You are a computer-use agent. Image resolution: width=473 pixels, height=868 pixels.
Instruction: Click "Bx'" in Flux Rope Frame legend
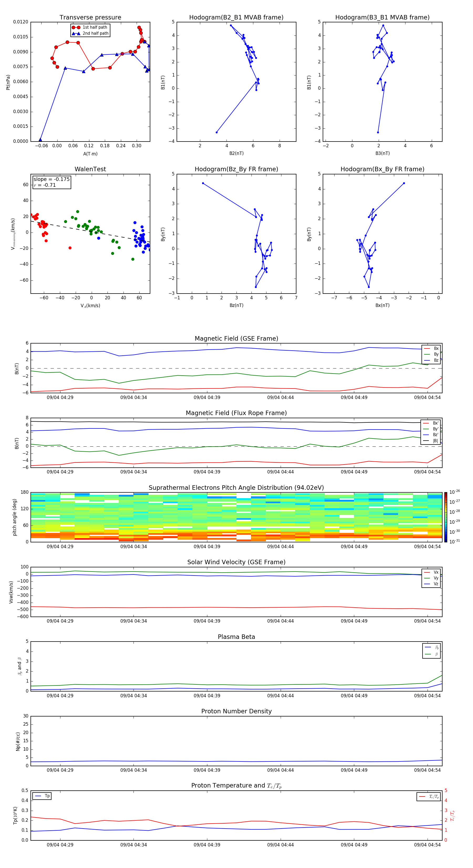coord(431,423)
